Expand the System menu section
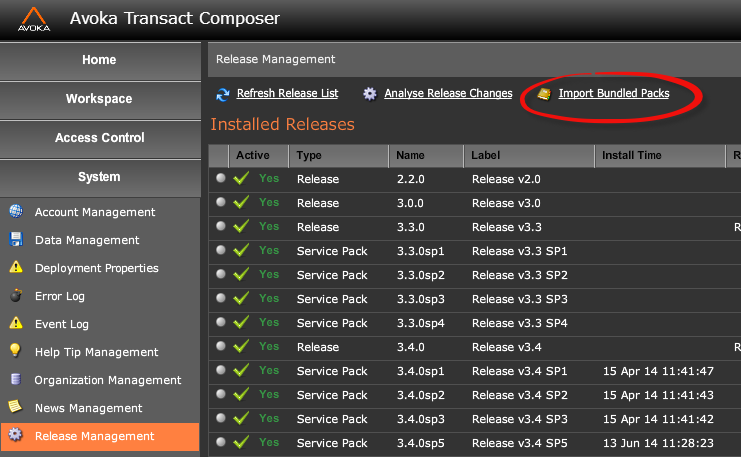741x457 pixels. click(x=100, y=177)
